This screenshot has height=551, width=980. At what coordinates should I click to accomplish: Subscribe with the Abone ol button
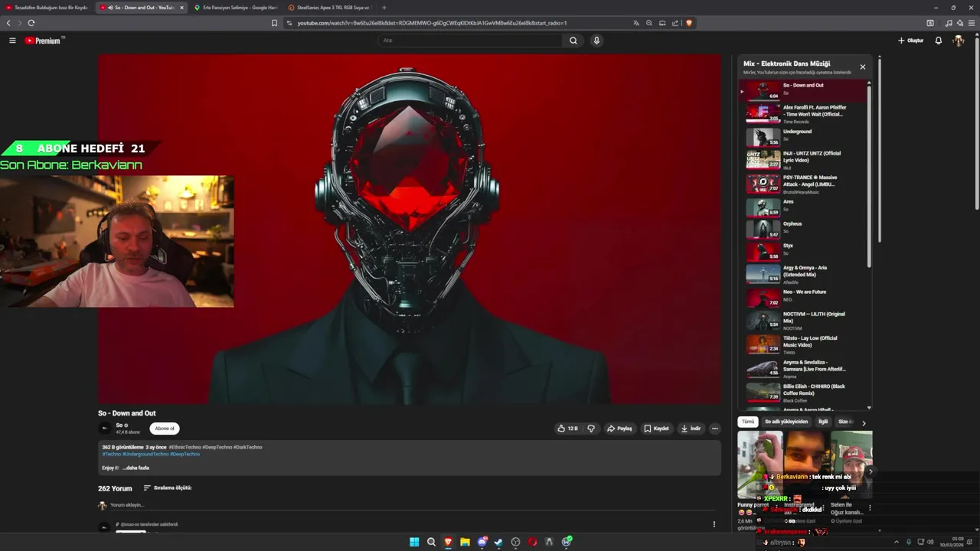[165, 429]
